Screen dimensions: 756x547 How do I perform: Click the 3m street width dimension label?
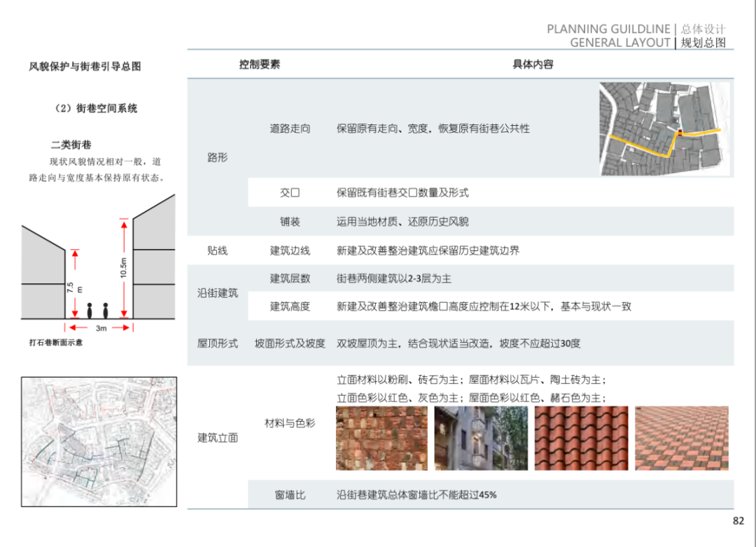click(x=101, y=328)
